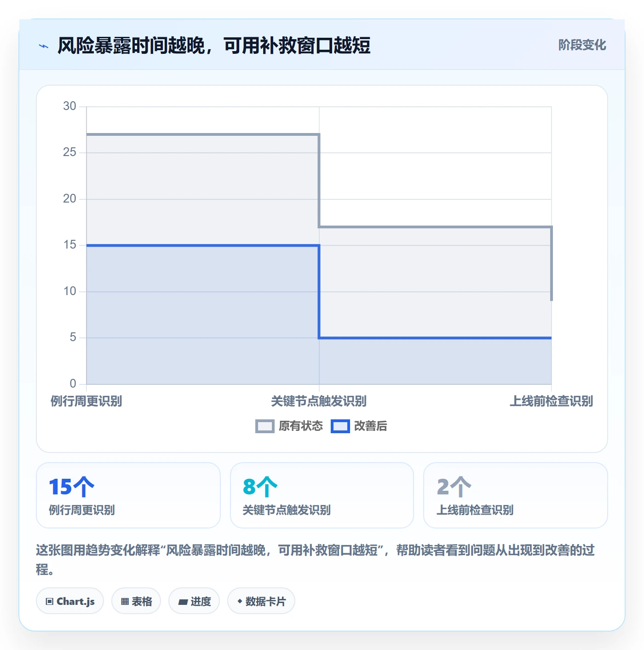
Task: Click the 2个 stat value
Action: [x=454, y=487]
